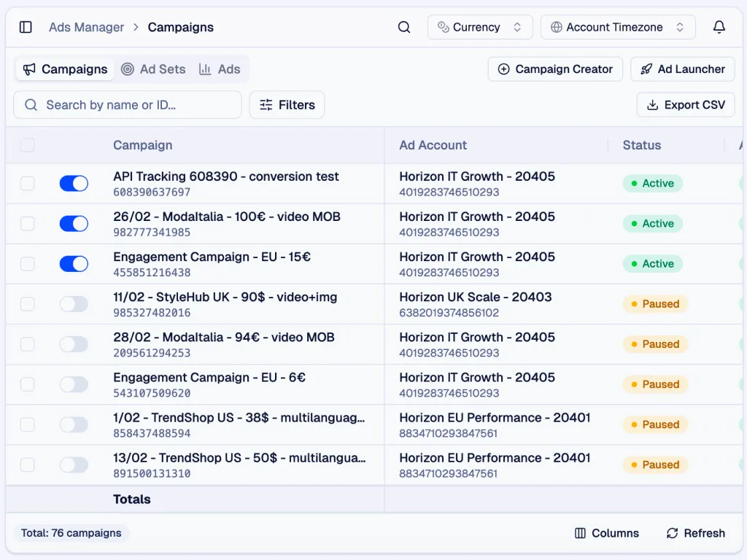Click the target icon next to Ad Sets

point(127,69)
